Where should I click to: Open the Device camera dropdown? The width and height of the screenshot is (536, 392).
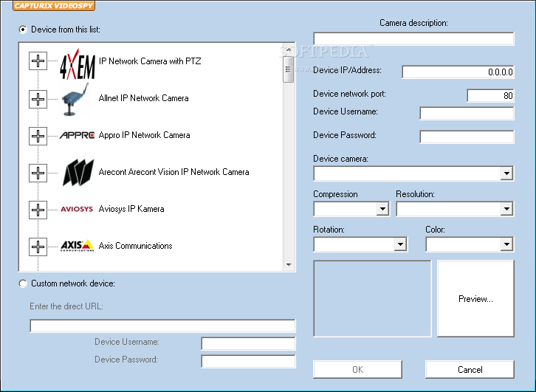tap(506, 173)
